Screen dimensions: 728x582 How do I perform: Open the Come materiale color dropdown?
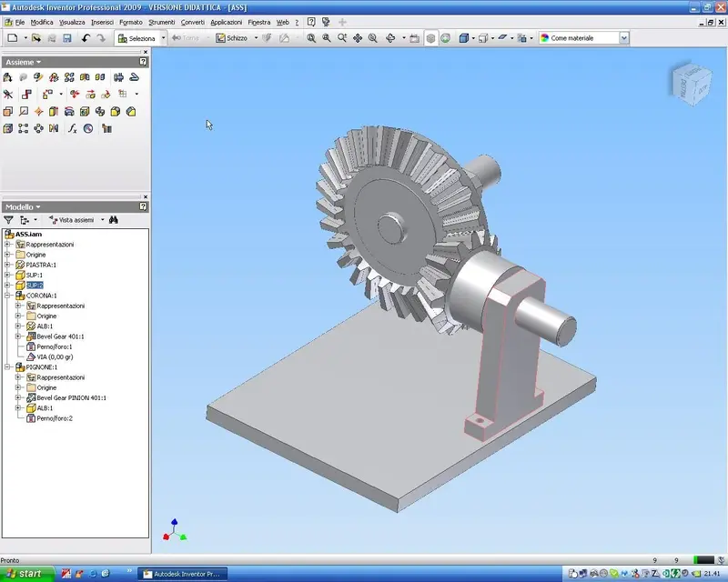coord(624,38)
